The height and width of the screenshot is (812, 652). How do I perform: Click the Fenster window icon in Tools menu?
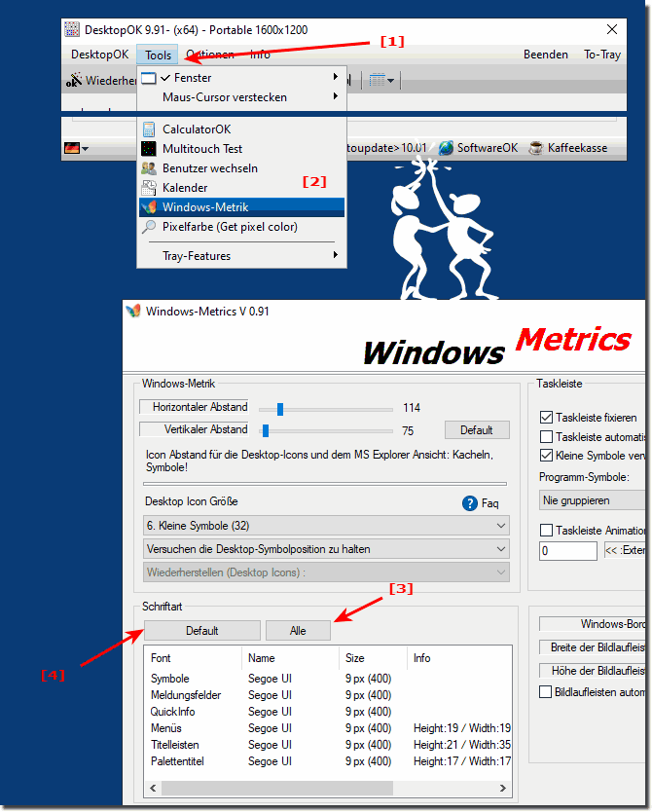click(149, 78)
